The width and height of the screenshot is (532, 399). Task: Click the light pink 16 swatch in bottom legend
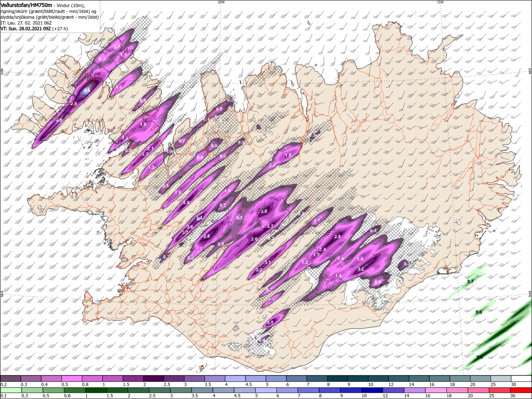[x=435, y=390]
